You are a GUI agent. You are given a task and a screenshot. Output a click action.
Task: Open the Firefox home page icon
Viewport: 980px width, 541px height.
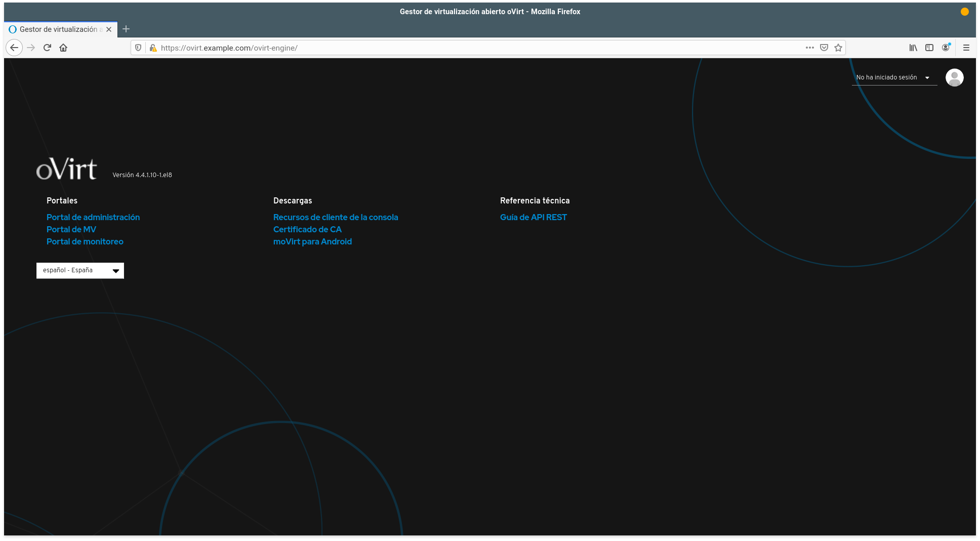coord(63,48)
